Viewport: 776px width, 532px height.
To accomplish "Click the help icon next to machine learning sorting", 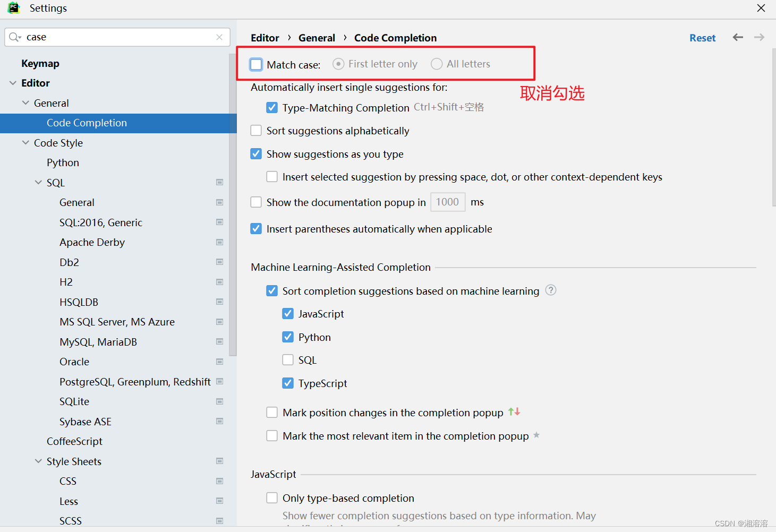I will coord(551,290).
